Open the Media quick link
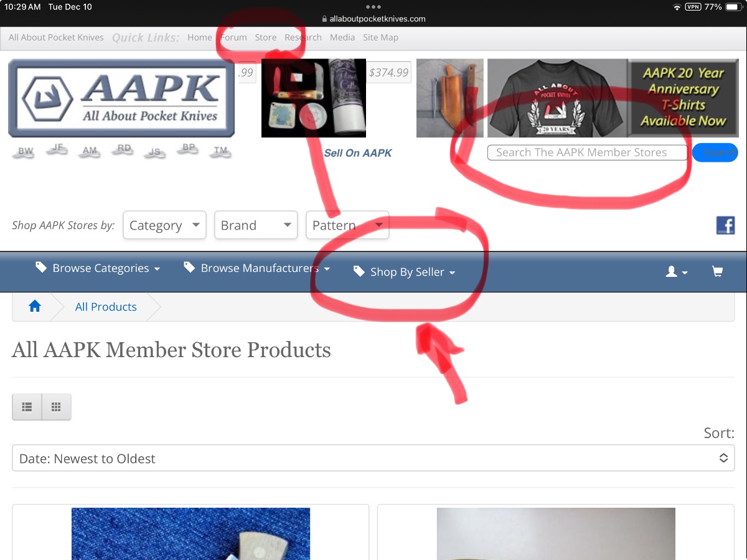This screenshot has height=560, width=747. click(x=342, y=37)
